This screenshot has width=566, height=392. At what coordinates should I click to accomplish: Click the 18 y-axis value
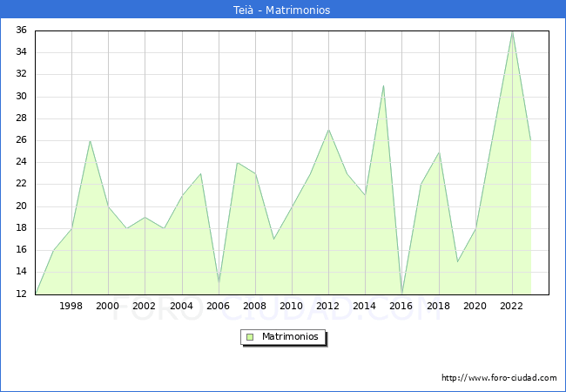(x=21, y=227)
